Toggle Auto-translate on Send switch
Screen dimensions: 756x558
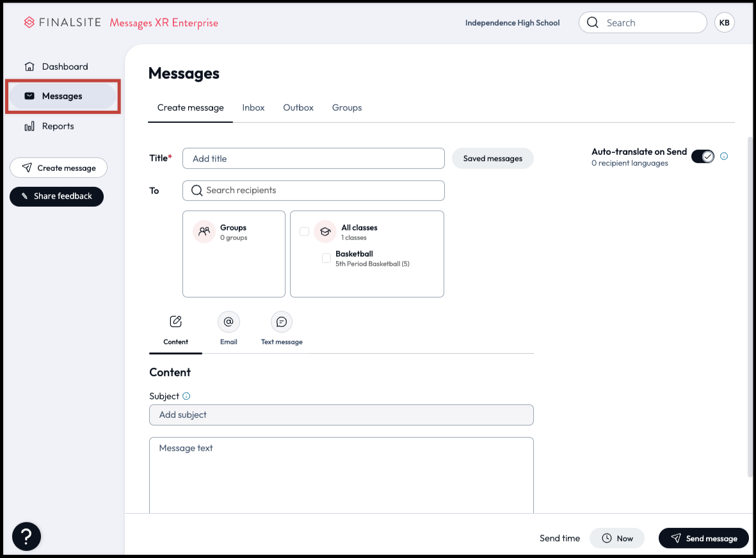702,157
